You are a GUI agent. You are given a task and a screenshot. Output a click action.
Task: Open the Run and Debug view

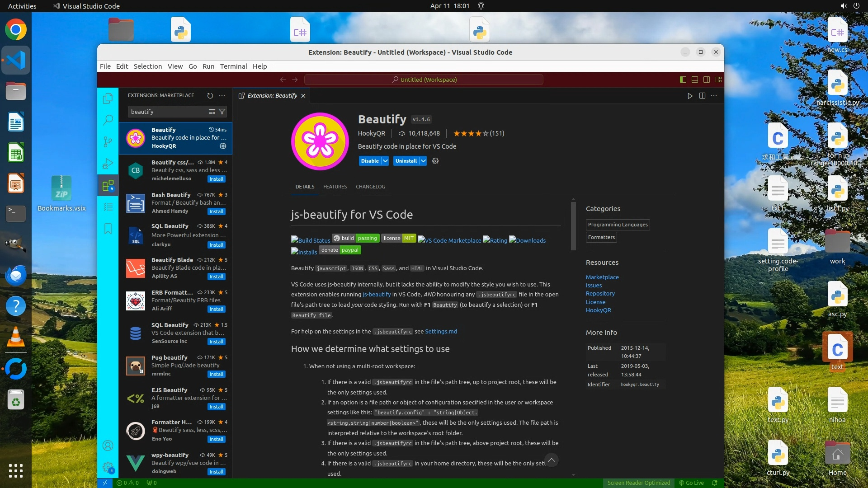[x=108, y=164]
